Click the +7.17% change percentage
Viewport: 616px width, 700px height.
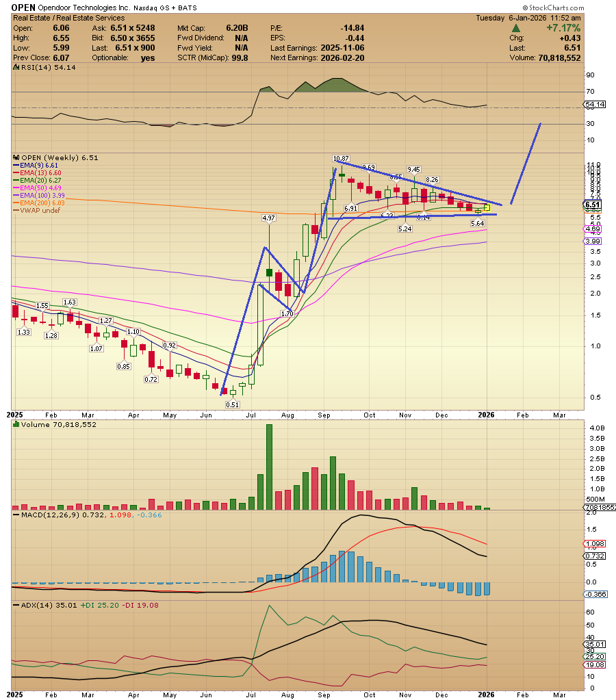pos(563,28)
